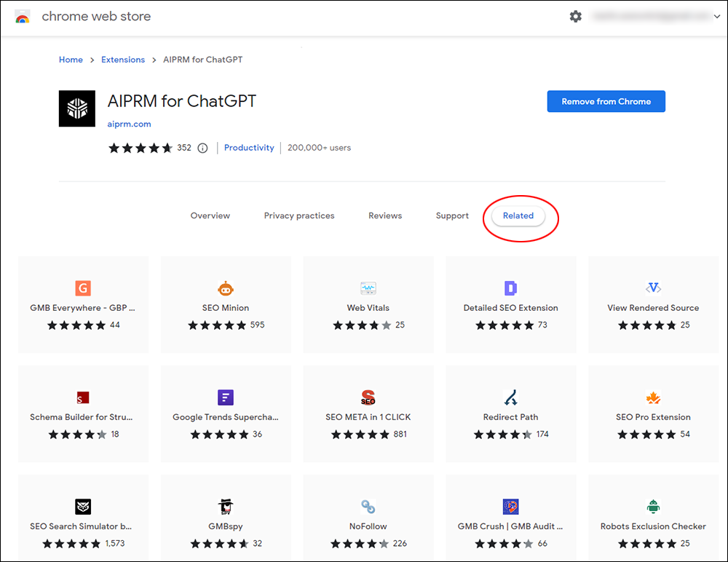Viewport: 728px width, 562px height.
Task: Open the Web Vitals title
Action: 368,308
